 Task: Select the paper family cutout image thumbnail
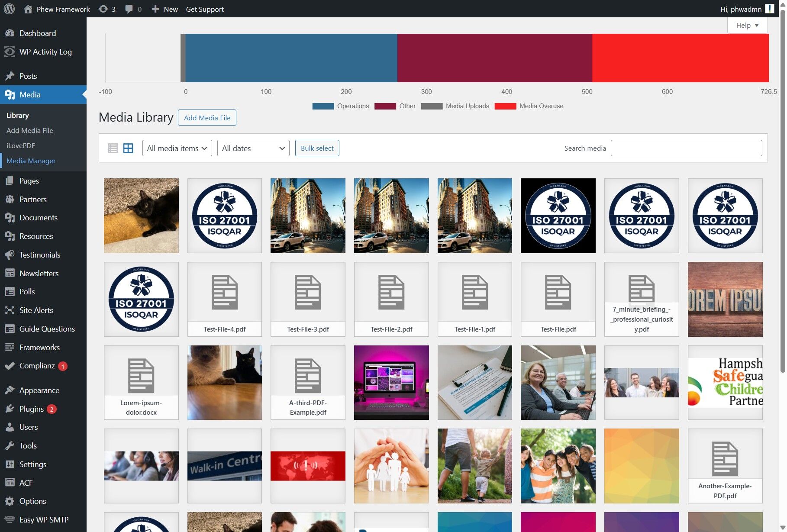tap(391, 466)
